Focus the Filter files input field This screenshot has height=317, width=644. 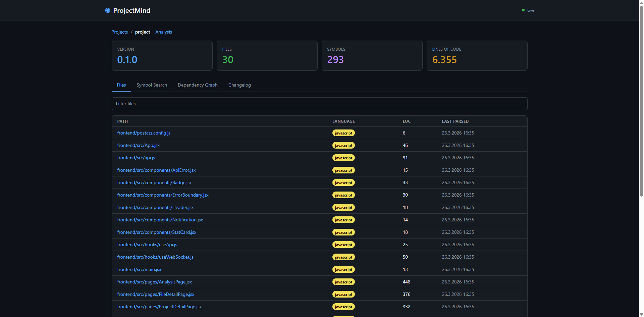pyautogui.click(x=319, y=104)
